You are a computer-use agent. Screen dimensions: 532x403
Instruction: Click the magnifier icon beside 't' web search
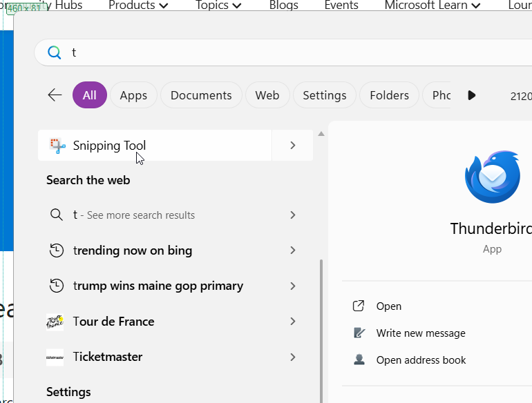click(x=57, y=215)
